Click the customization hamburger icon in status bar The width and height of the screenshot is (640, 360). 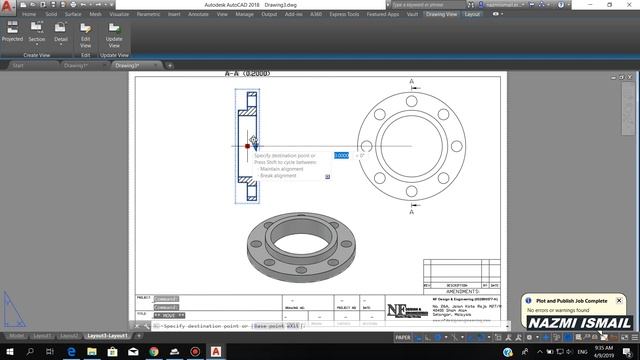[x=635, y=338]
